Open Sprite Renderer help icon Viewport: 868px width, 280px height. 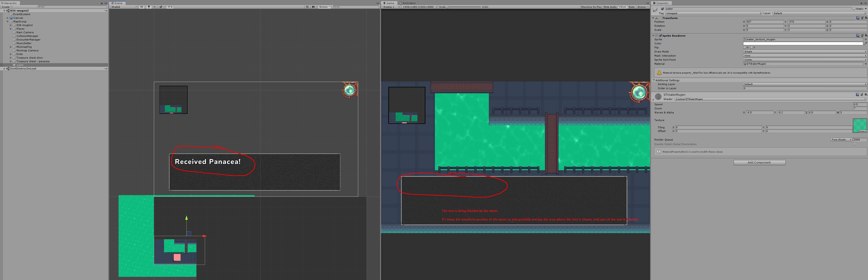[x=858, y=36]
